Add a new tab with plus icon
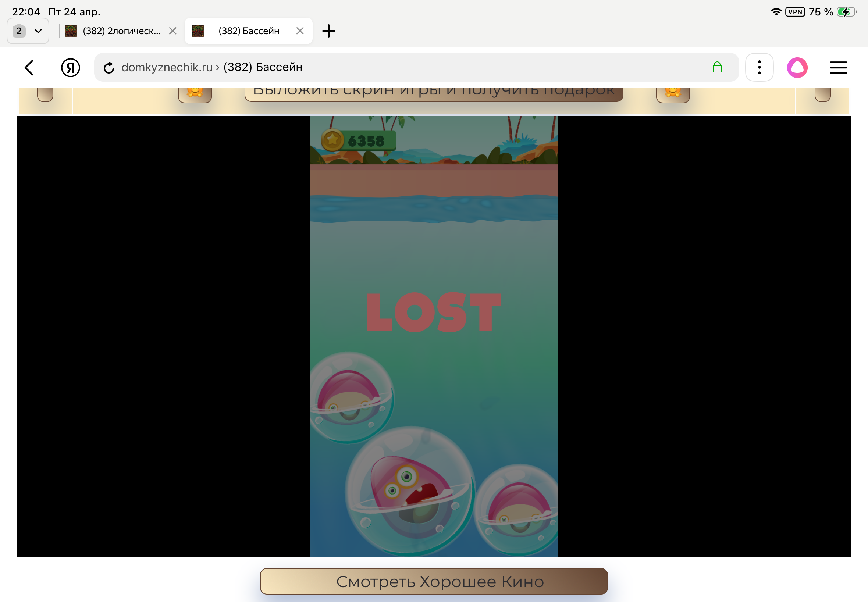The height and width of the screenshot is (603, 868). coord(328,31)
